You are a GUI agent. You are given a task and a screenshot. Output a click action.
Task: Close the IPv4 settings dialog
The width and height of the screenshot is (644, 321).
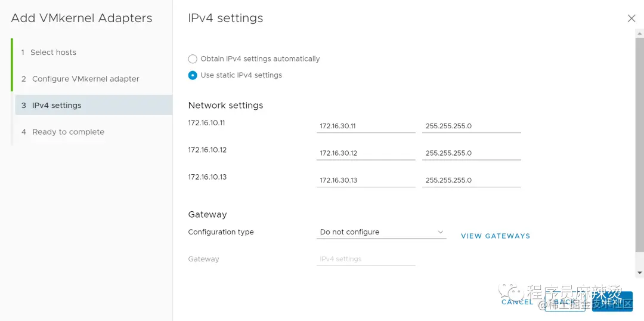631,18
